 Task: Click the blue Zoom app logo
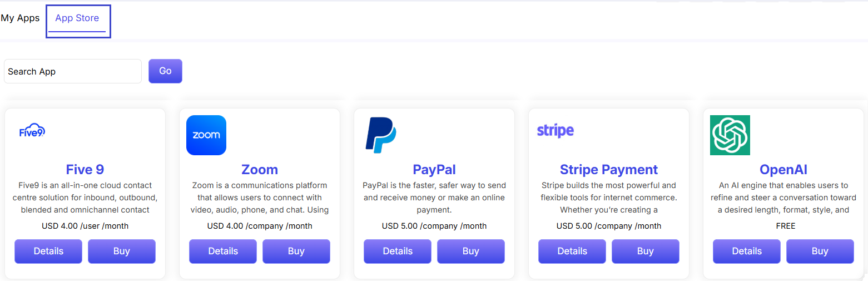click(206, 135)
